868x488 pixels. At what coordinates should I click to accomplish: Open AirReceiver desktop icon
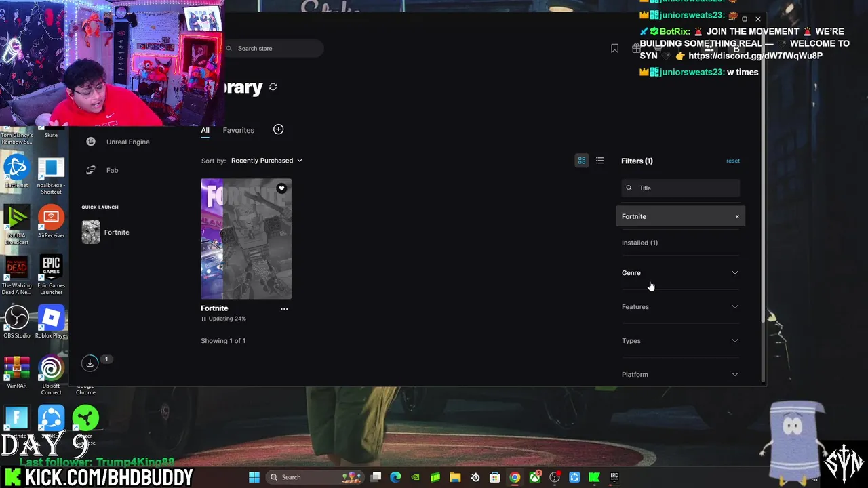51,222
